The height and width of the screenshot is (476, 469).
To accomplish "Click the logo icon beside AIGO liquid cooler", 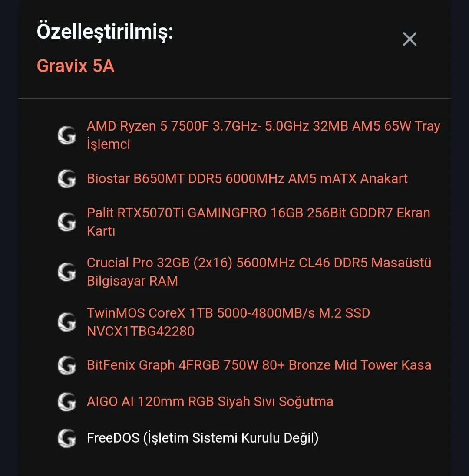I will (x=67, y=401).
